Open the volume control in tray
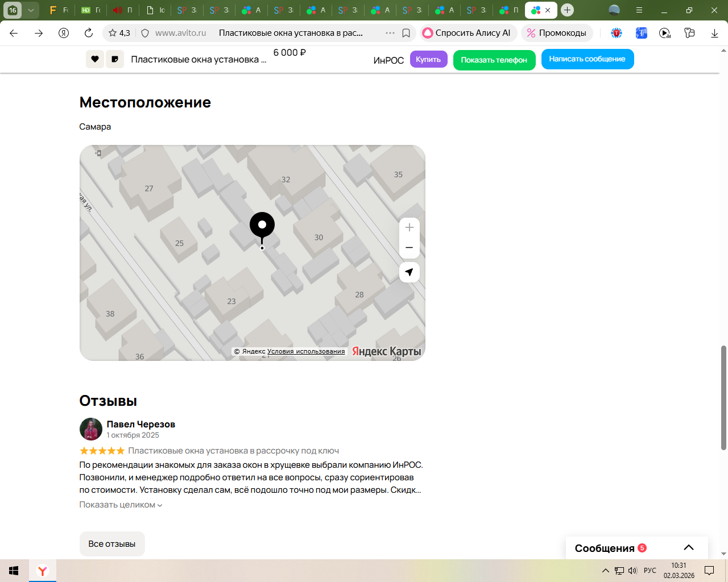 (632, 571)
